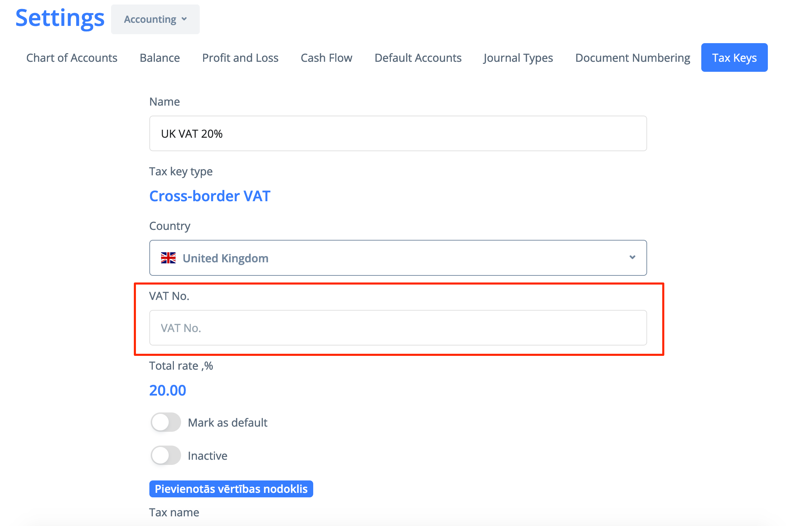
Task: Open the Balance tab
Action: [x=160, y=58]
